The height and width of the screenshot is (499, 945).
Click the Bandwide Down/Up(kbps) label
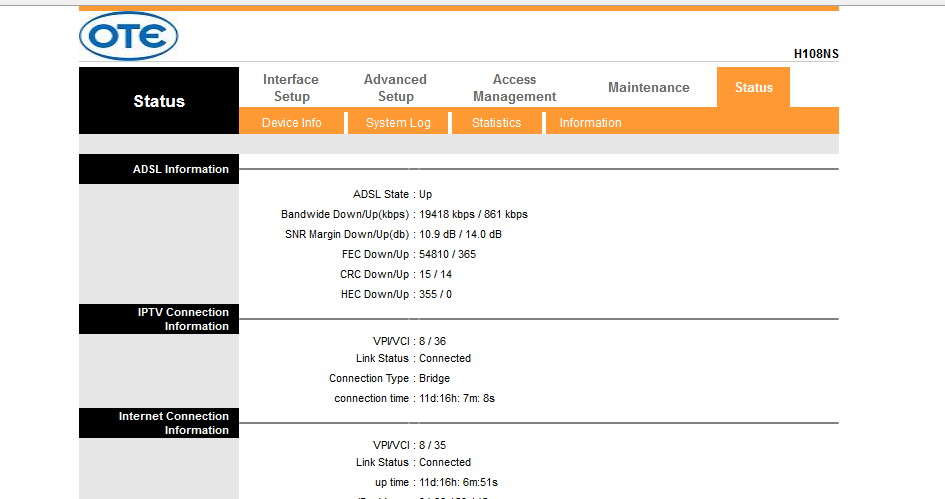[x=345, y=215]
